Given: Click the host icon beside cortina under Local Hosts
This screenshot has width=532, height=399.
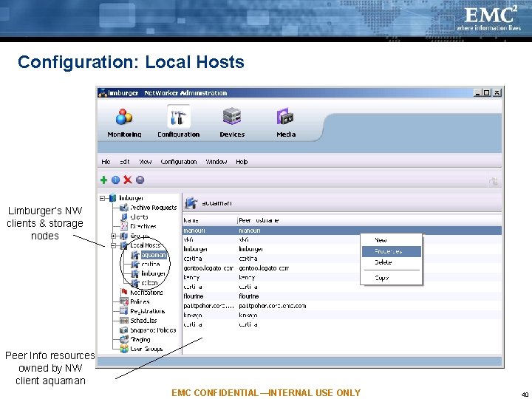Looking at the screenshot, I should [135, 265].
